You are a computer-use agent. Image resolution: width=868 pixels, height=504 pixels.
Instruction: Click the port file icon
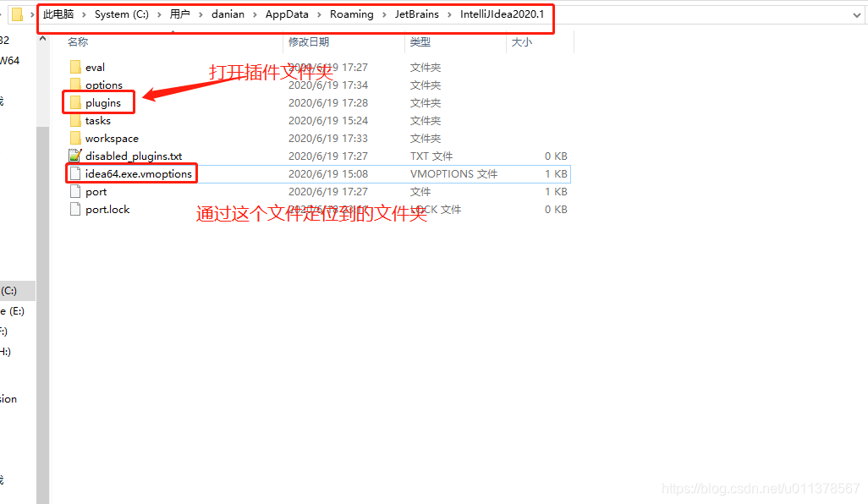click(75, 191)
